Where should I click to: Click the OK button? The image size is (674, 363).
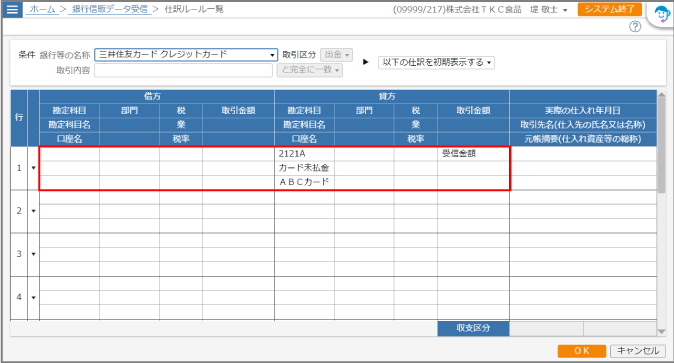582,351
